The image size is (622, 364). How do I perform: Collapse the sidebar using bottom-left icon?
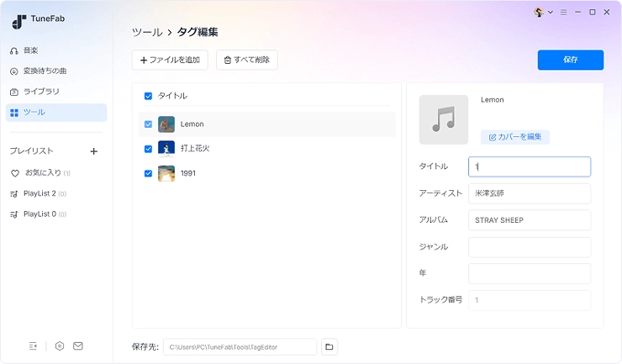(x=33, y=346)
